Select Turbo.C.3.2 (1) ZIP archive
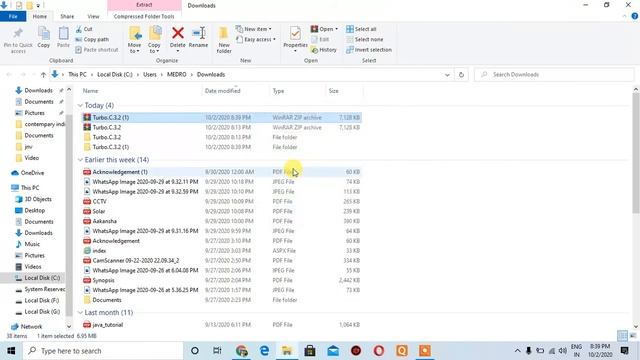640x360 pixels. pyautogui.click(x=222, y=118)
